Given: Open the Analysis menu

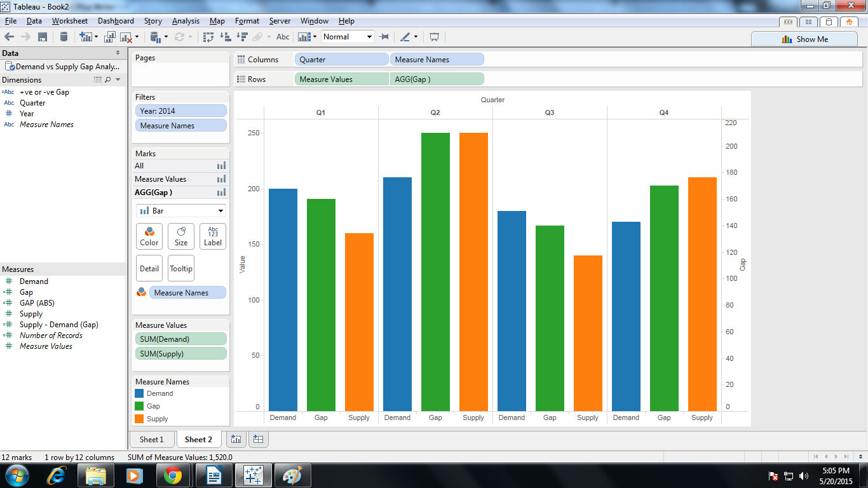Looking at the screenshot, I should 186,20.
